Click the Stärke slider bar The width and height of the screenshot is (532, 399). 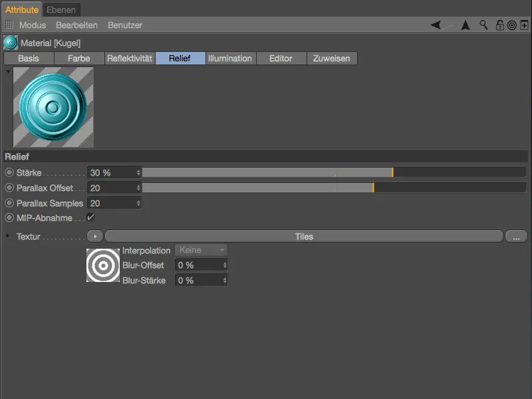click(334, 172)
